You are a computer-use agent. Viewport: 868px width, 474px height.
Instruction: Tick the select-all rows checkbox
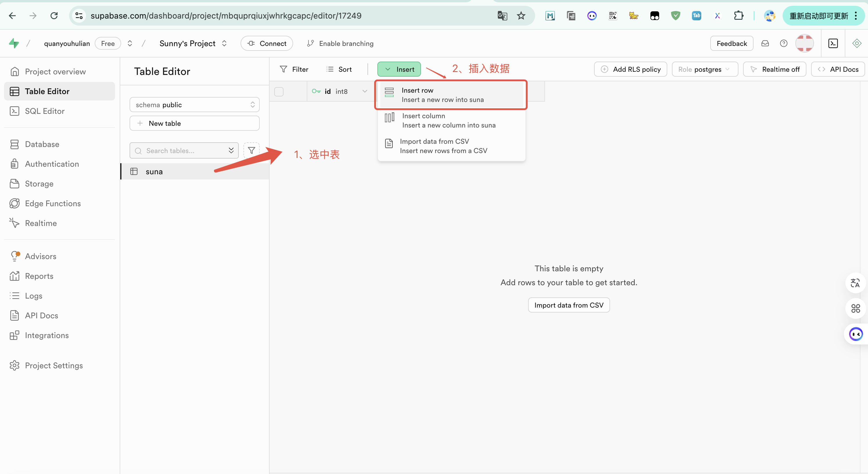point(279,91)
